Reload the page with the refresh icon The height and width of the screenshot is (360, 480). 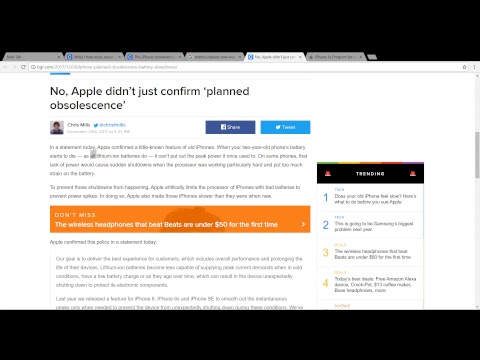tap(23, 67)
